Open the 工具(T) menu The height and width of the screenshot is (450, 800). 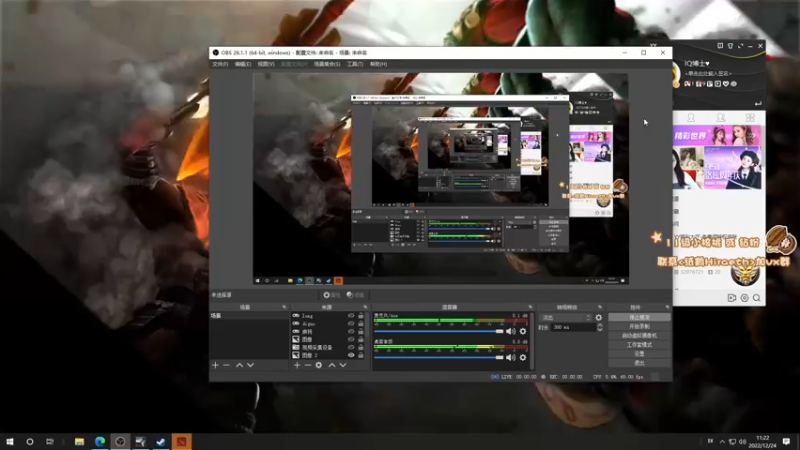tap(355, 64)
